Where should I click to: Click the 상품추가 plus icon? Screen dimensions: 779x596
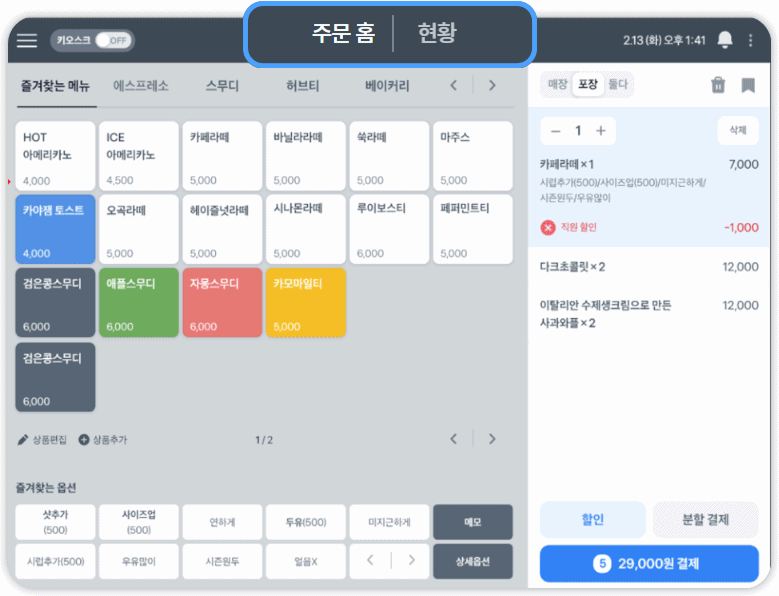click(84, 439)
